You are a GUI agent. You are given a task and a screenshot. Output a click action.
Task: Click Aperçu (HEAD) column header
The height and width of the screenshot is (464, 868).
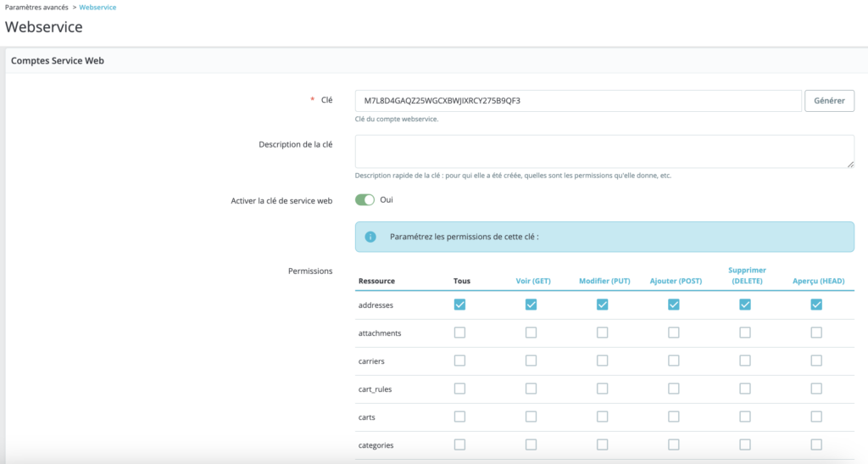[818, 281]
